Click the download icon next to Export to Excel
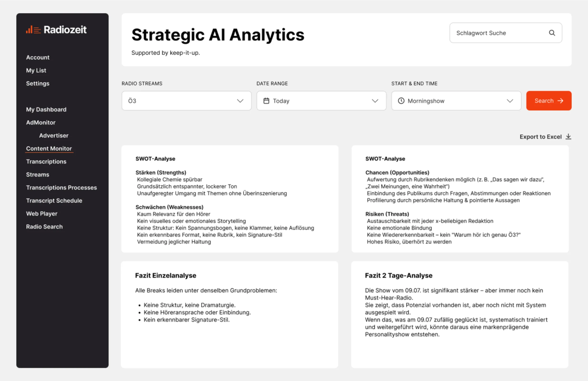The image size is (588, 381). click(x=569, y=136)
